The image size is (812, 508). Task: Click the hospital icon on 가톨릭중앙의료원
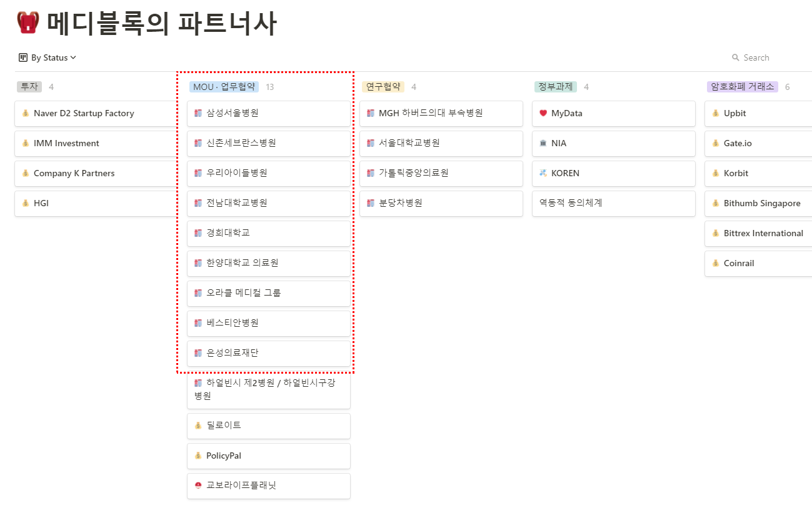pos(371,173)
